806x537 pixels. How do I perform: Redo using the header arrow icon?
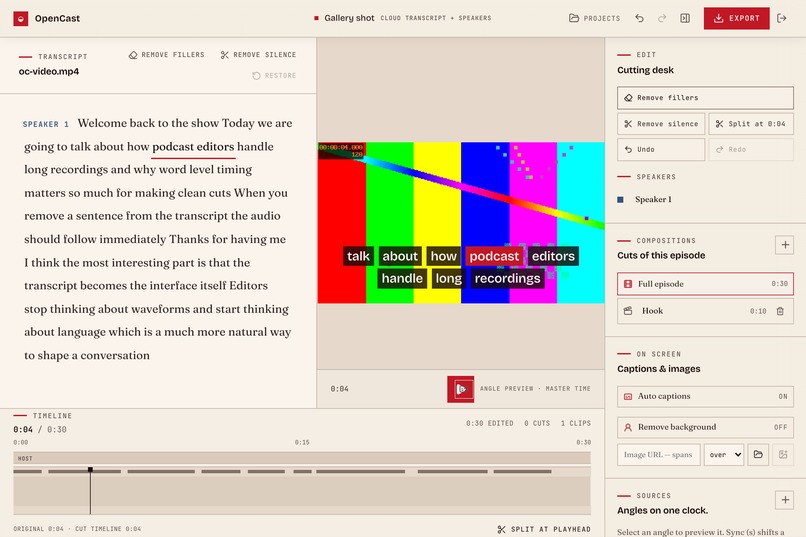(x=662, y=18)
